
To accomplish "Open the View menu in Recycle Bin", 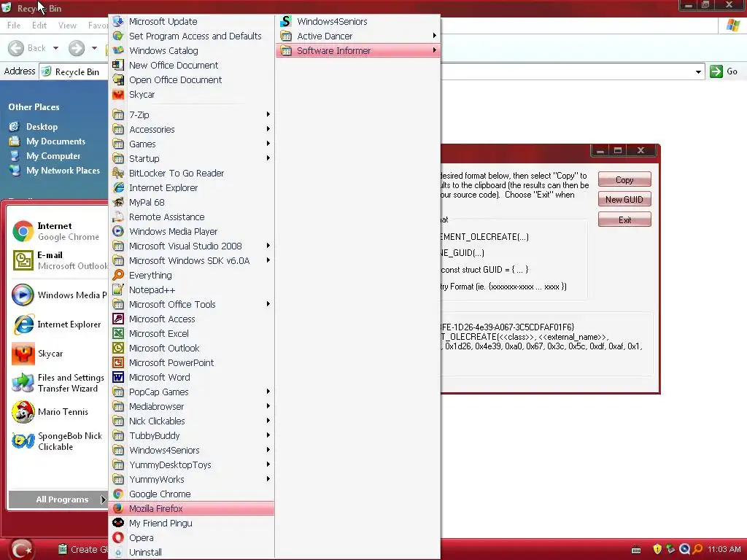I will (67, 26).
